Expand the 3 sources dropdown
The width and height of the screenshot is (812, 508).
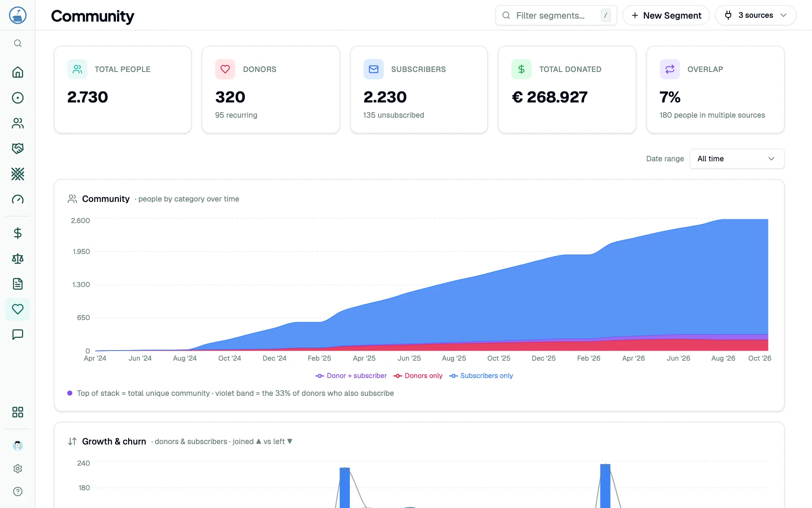pyautogui.click(x=755, y=15)
